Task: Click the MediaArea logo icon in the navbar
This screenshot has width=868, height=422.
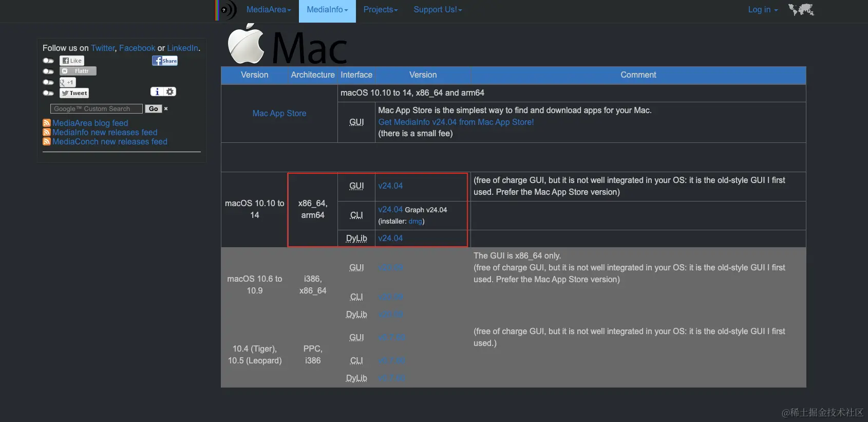Action: tap(227, 10)
